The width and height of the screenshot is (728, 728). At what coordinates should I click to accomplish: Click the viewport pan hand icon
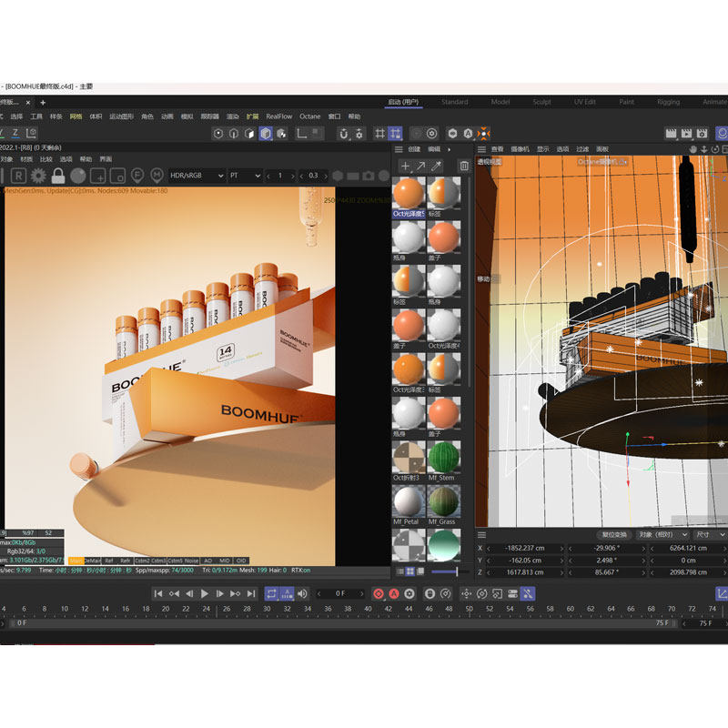(x=693, y=149)
